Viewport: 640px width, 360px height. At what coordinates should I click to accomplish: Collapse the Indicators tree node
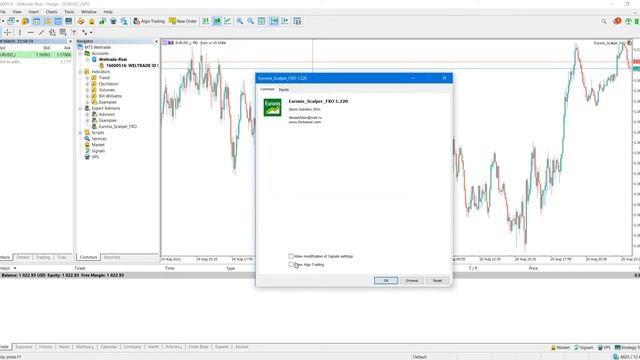(80, 72)
